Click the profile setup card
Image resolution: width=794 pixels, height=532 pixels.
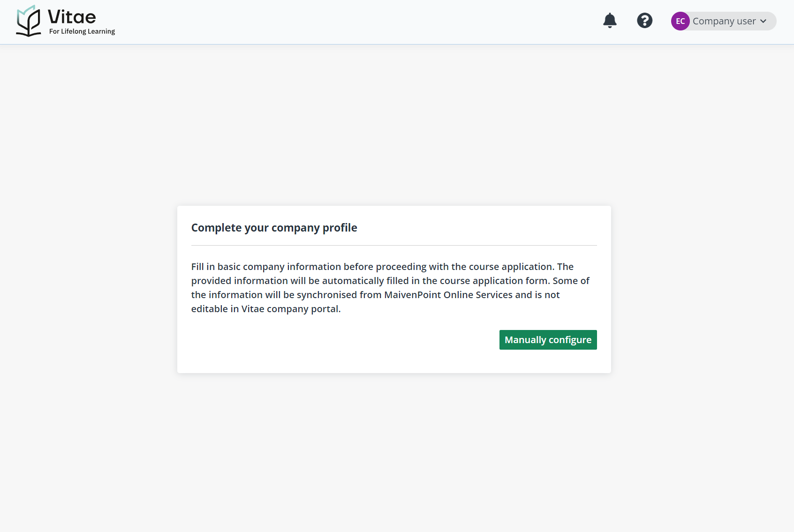[394, 289]
